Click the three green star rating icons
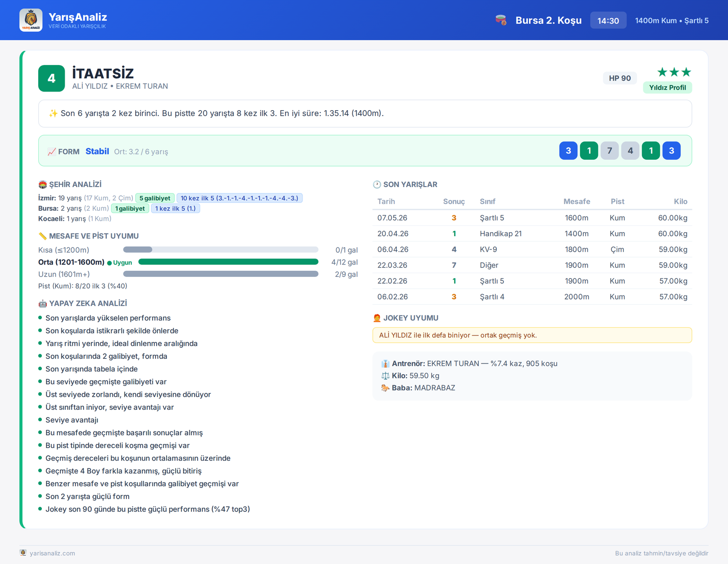Viewport: 728px width, 564px height. [674, 72]
